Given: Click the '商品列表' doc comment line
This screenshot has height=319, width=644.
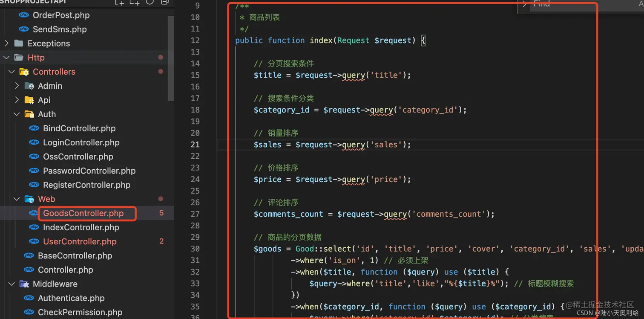Looking at the screenshot, I should click(x=260, y=17).
